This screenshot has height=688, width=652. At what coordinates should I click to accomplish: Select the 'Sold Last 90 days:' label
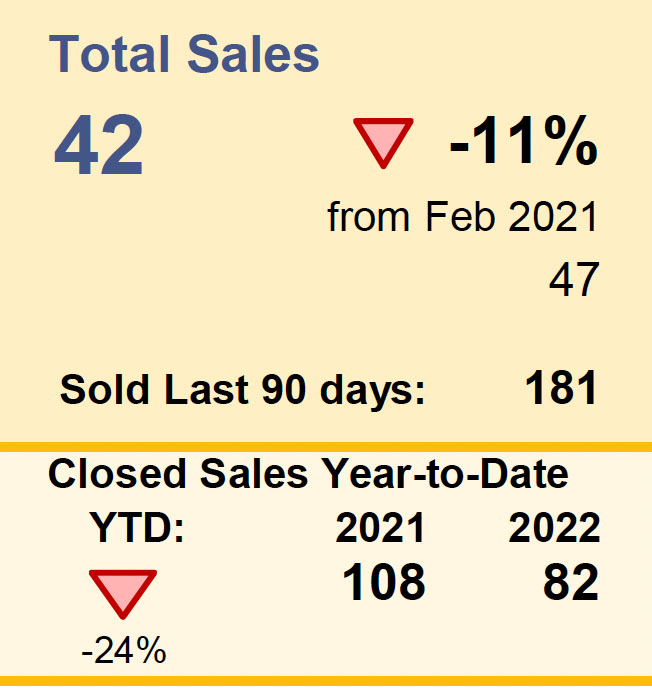[x=243, y=391]
